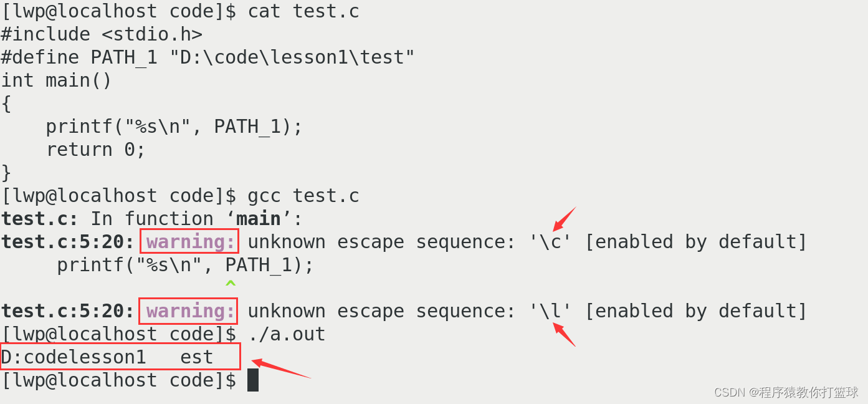Click the 'return 0;' statement
This screenshot has width=868, height=404.
95,150
